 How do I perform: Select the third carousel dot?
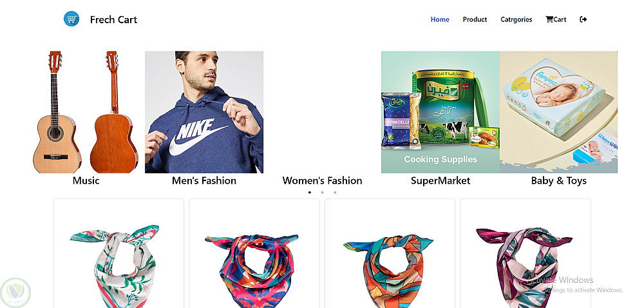(x=335, y=192)
